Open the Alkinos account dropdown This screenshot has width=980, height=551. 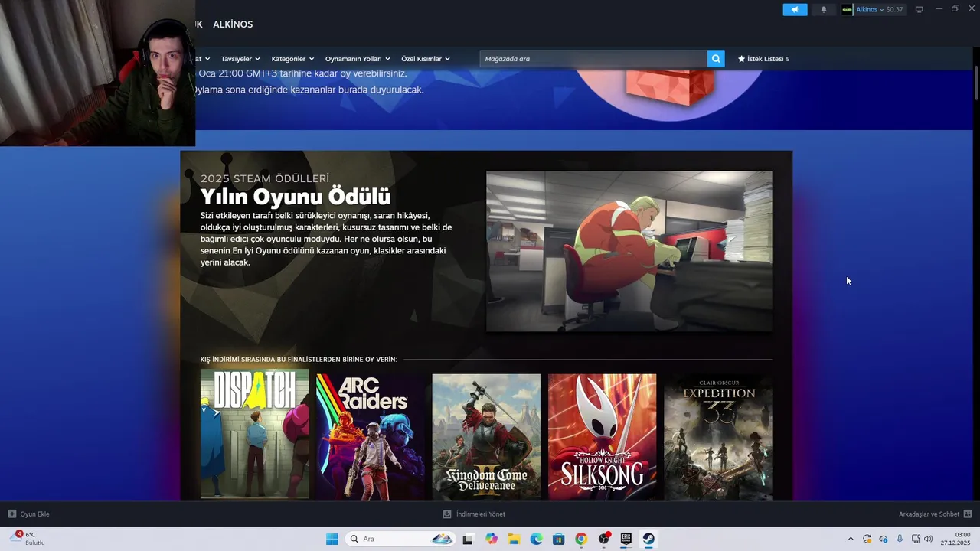click(x=869, y=9)
